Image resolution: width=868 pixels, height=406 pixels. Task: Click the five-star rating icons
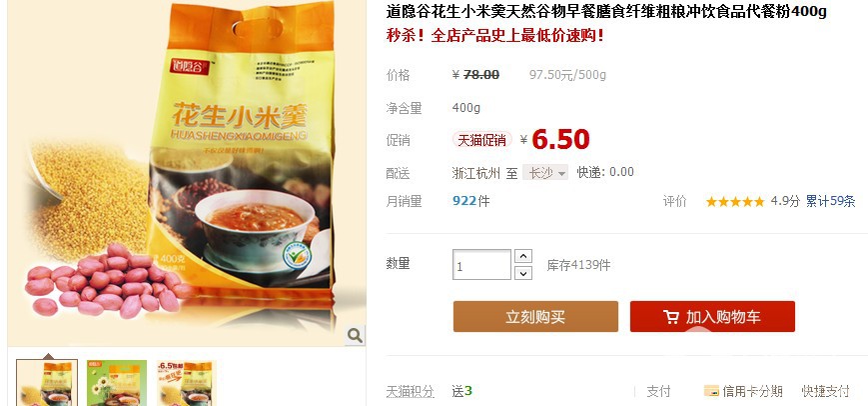pos(735,202)
